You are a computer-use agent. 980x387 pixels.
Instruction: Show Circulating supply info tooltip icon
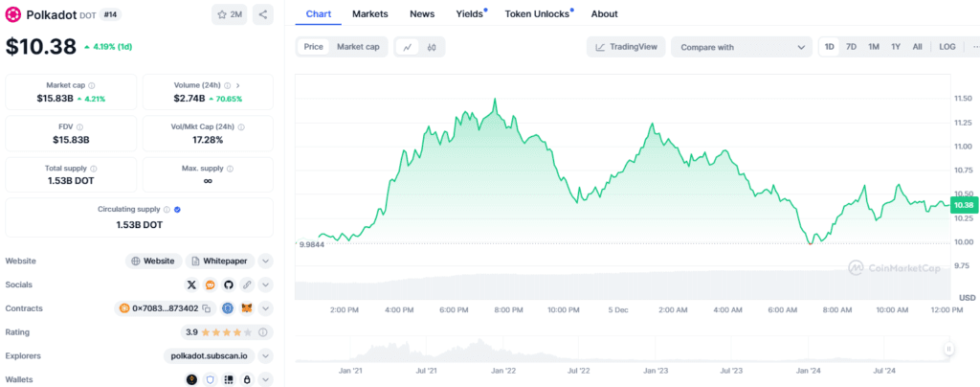click(167, 210)
